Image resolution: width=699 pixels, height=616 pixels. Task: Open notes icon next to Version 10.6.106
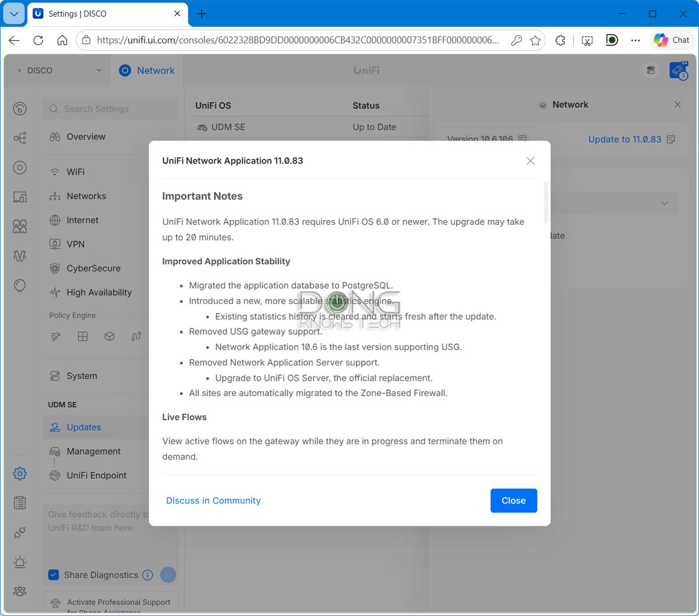(x=523, y=139)
